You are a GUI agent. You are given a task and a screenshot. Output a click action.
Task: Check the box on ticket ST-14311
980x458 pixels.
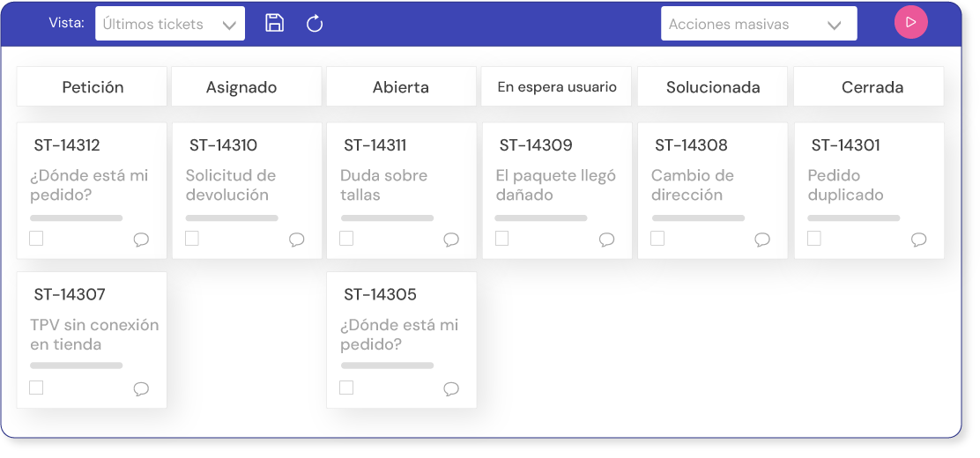346,238
